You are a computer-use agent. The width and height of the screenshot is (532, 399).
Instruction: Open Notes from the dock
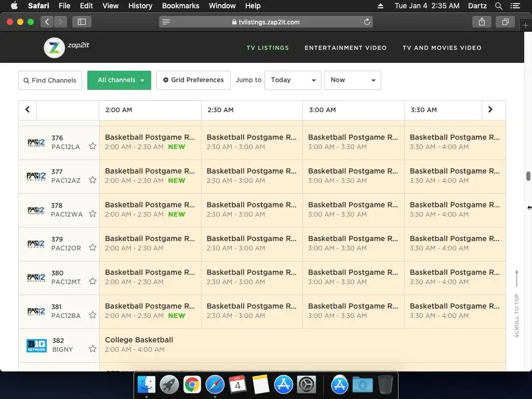click(x=261, y=385)
